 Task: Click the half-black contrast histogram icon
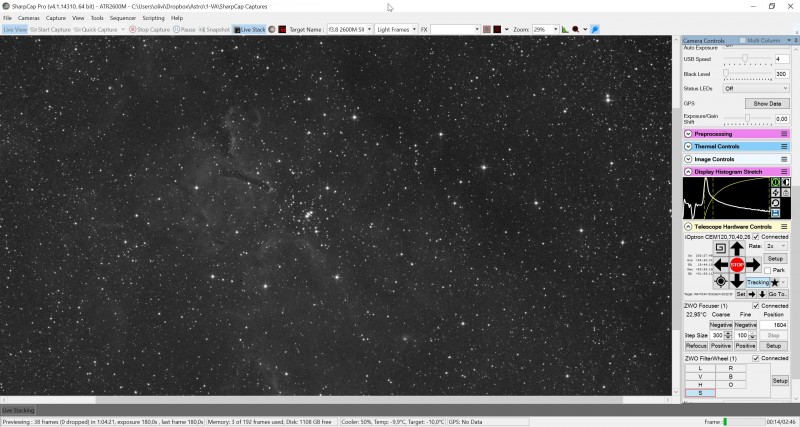pyautogui.click(x=786, y=182)
